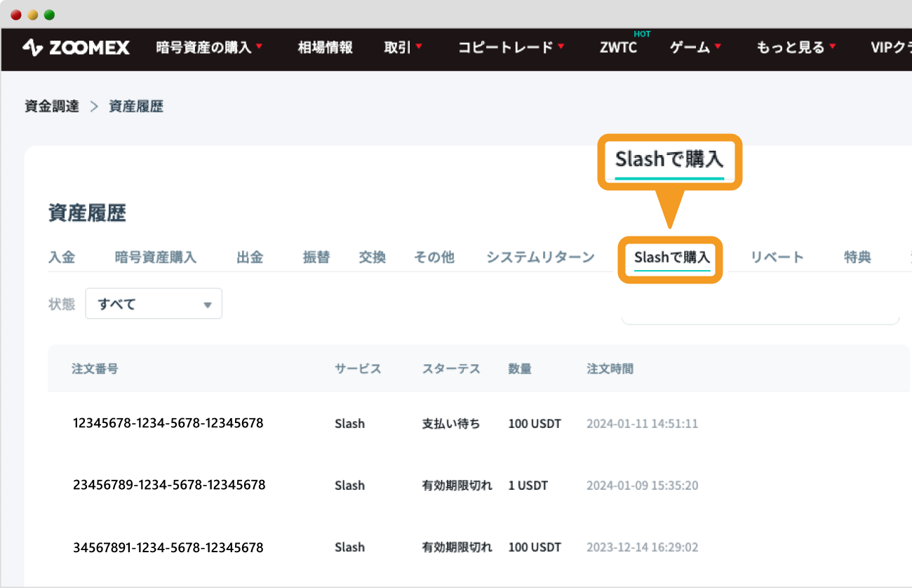
Task: Switch to the 出金 tab
Action: tap(250, 258)
